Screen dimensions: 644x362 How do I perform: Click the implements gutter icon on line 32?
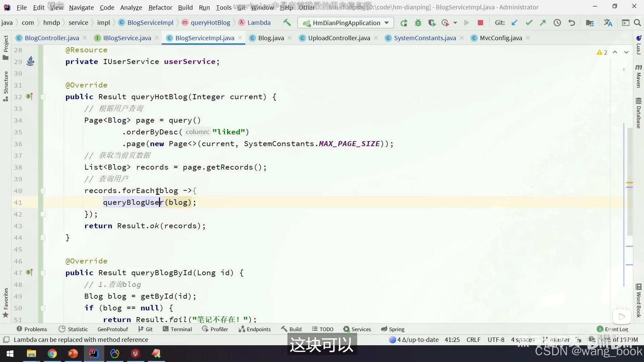pos(30,97)
